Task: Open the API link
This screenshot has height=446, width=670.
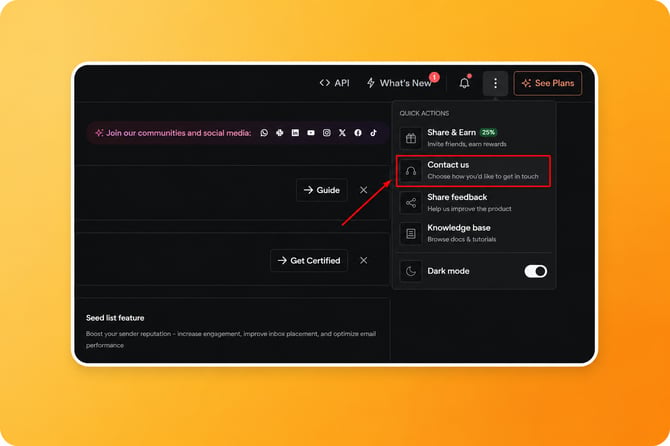Action: point(335,83)
